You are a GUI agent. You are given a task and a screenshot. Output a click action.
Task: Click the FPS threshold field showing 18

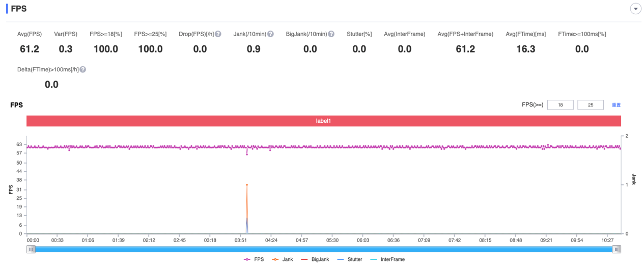pyautogui.click(x=560, y=105)
